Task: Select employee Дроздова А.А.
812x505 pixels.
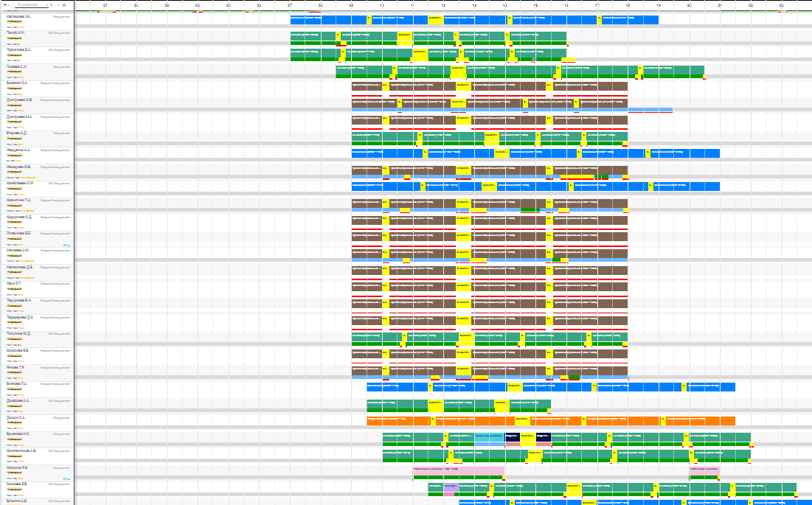Action: tap(18, 400)
